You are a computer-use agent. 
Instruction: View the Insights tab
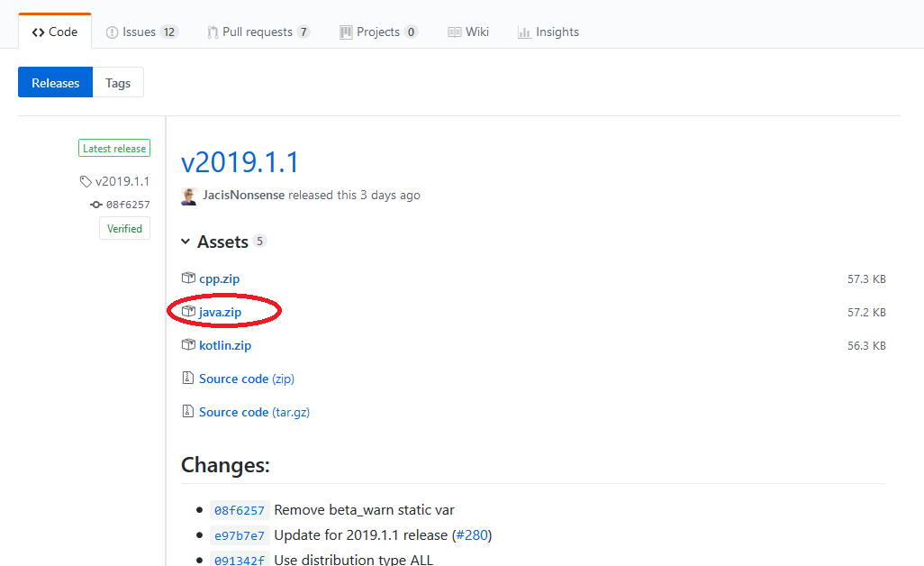click(x=548, y=32)
